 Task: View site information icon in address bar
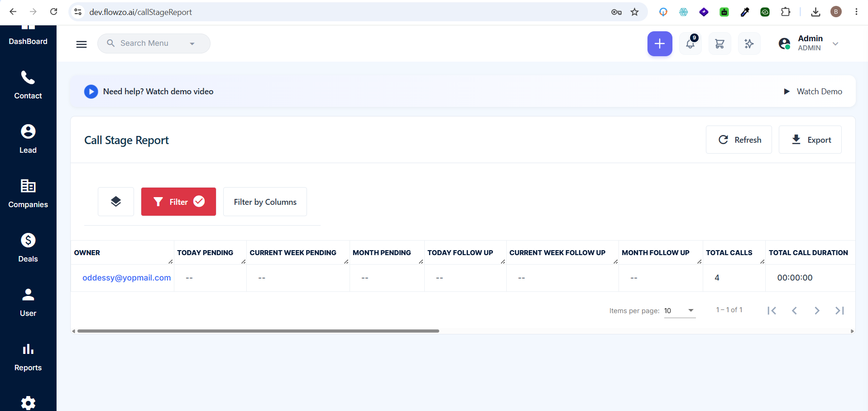(x=78, y=12)
